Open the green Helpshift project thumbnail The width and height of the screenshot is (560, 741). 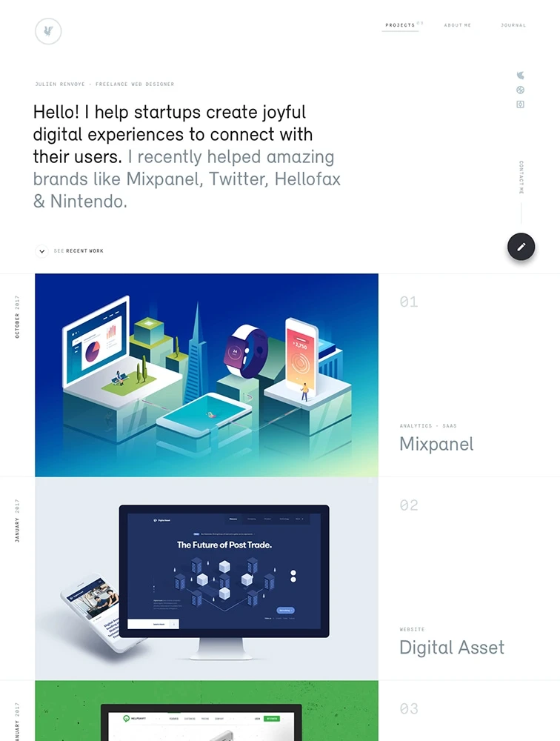tap(207, 711)
